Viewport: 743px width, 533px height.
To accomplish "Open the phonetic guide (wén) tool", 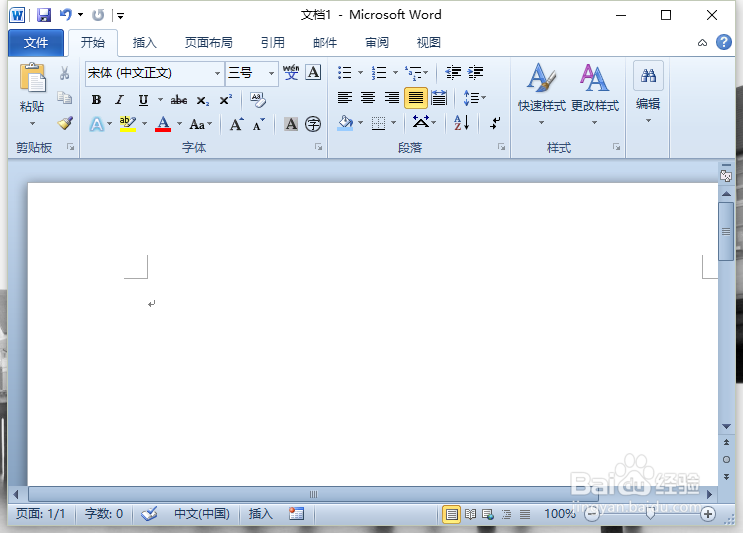I will pos(291,72).
